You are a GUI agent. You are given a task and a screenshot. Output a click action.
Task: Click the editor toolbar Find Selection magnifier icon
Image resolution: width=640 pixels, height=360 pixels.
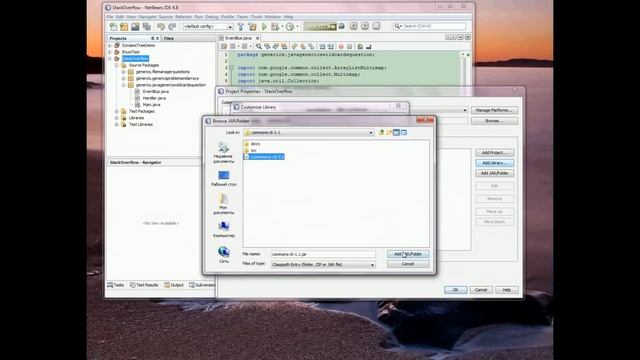pos(259,47)
